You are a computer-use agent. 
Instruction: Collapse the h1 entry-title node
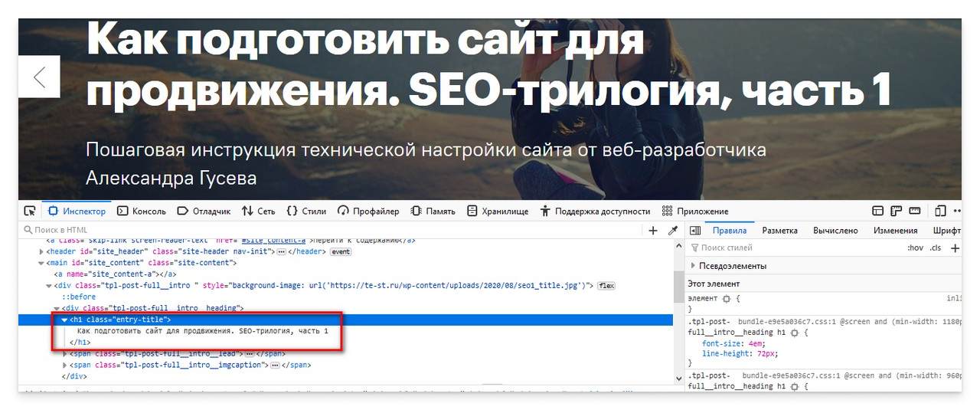point(65,320)
